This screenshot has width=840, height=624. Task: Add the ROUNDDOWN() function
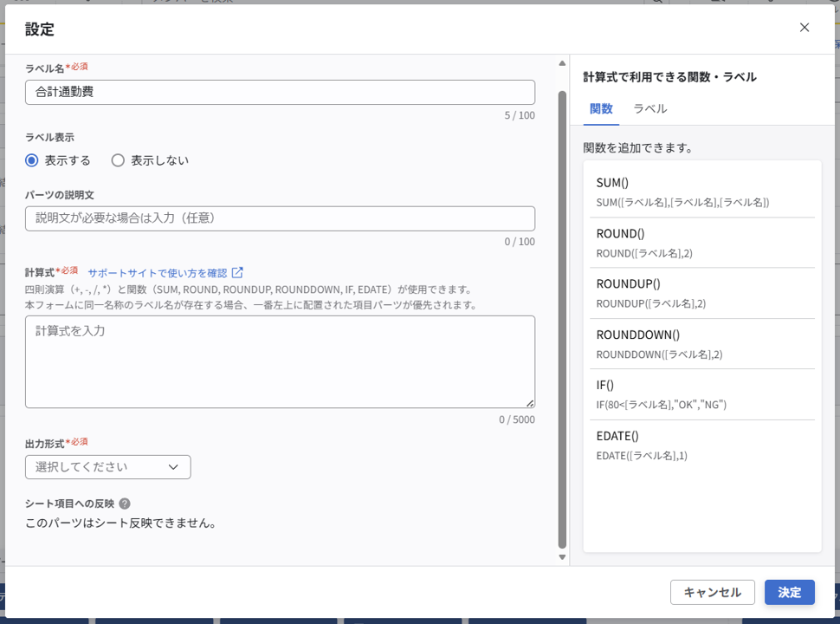pyautogui.click(x=701, y=344)
